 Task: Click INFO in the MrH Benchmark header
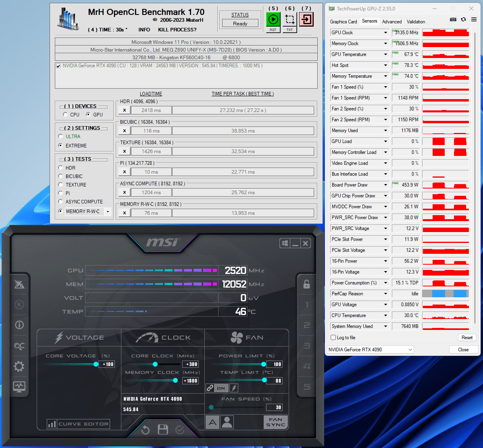144,29
